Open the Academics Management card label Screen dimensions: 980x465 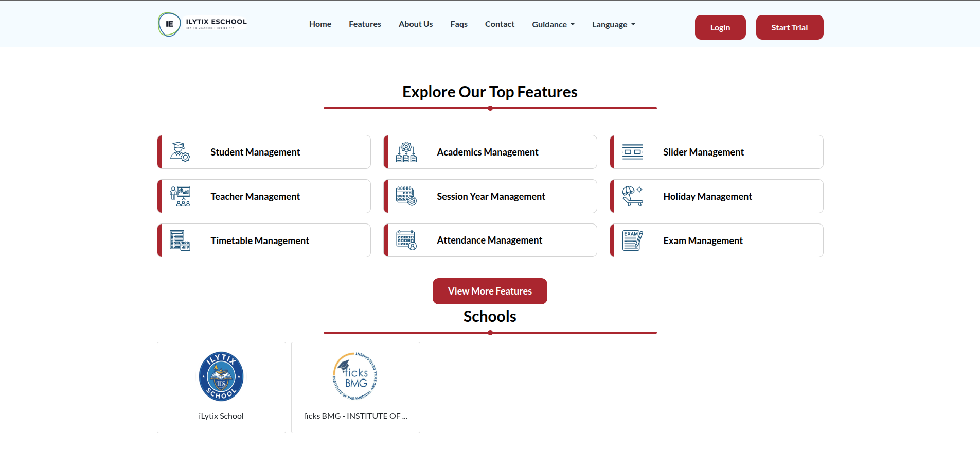pos(488,152)
